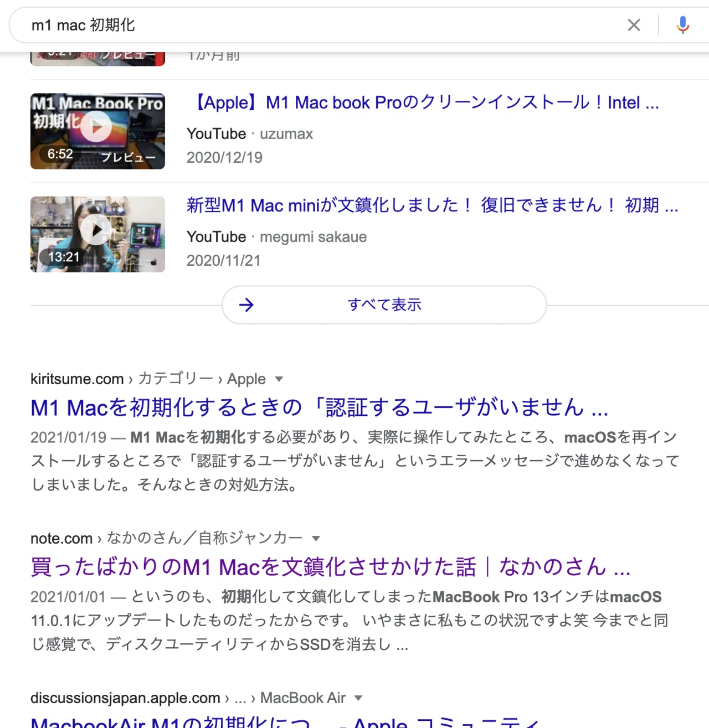This screenshot has height=728, width=709.
Task: Open '新型M1 Mac miniが文鎮化しました' video link
Action: click(x=432, y=205)
